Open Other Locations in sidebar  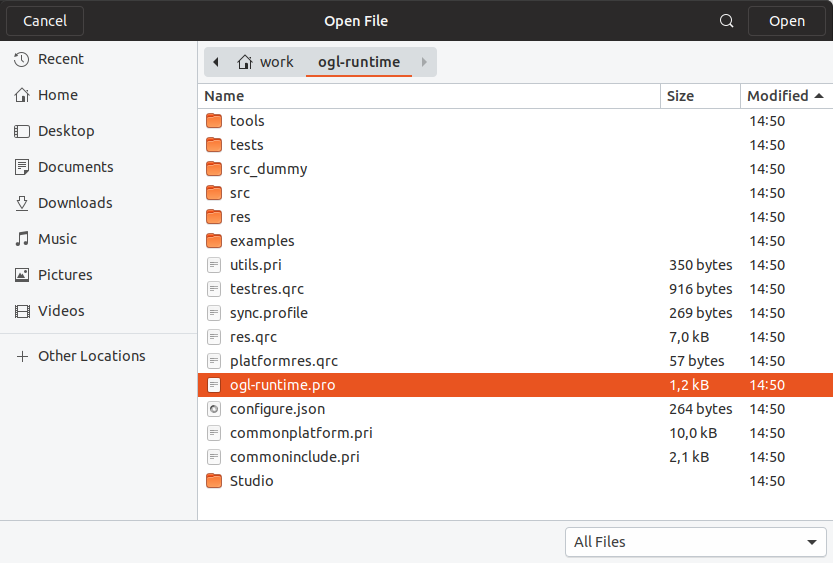click(91, 356)
